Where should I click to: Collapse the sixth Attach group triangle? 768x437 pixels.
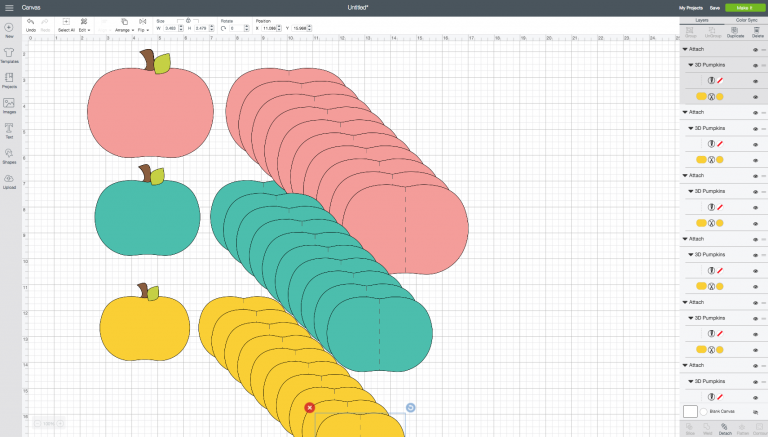(685, 365)
